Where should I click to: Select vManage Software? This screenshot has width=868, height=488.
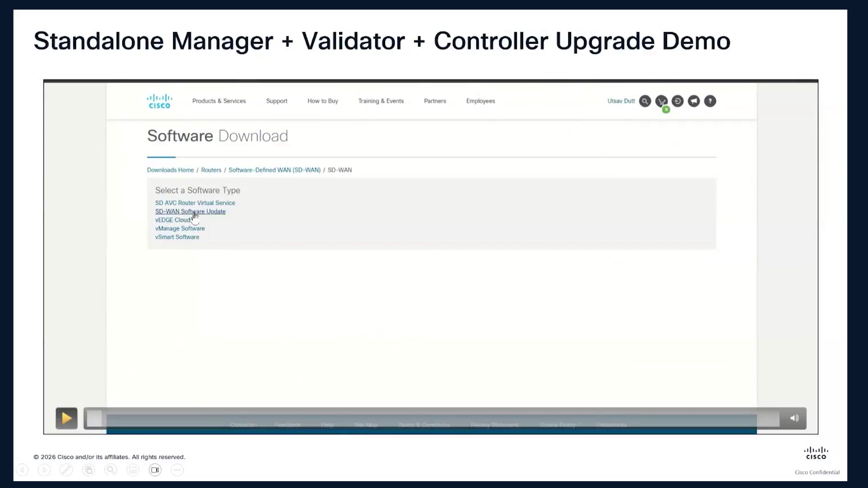tap(180, 229)
